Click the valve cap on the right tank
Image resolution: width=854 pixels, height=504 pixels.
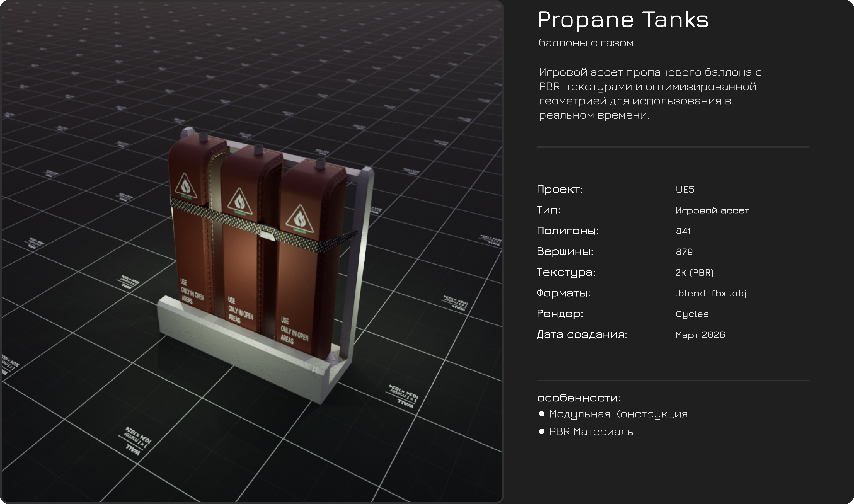(320, 164)
